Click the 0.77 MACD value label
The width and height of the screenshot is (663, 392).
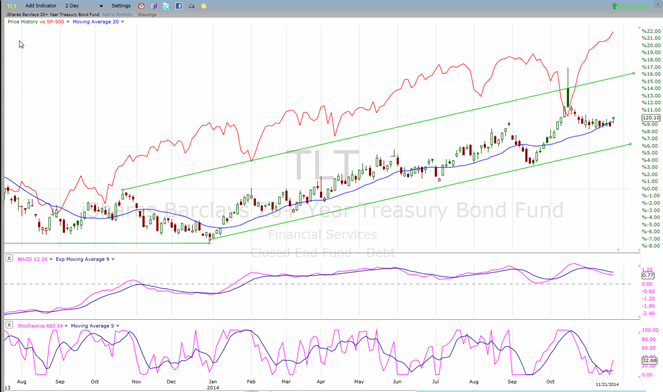pyautogui.click(x=648, y=275)
